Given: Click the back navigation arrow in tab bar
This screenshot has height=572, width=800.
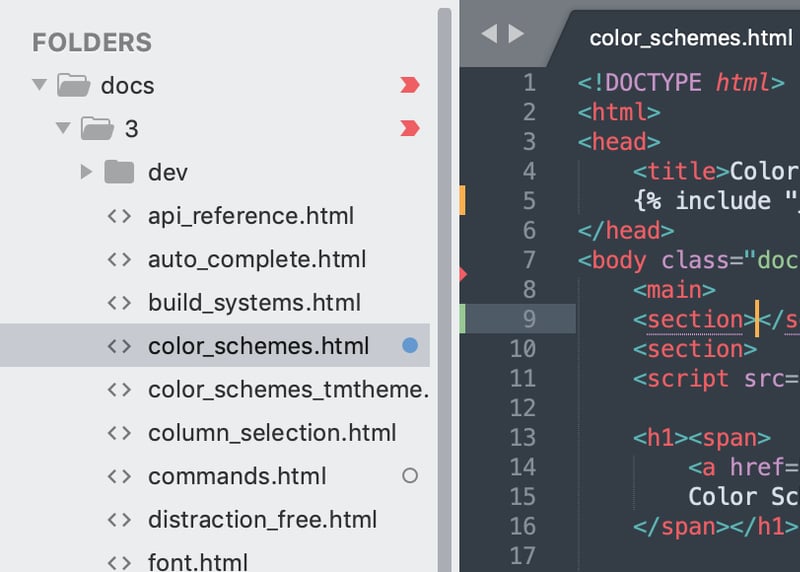Looking at the screenshot, I should (x=489, y=34).
